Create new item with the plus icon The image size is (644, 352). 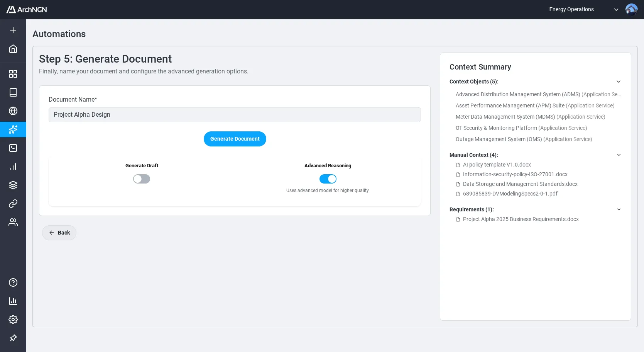13,30
